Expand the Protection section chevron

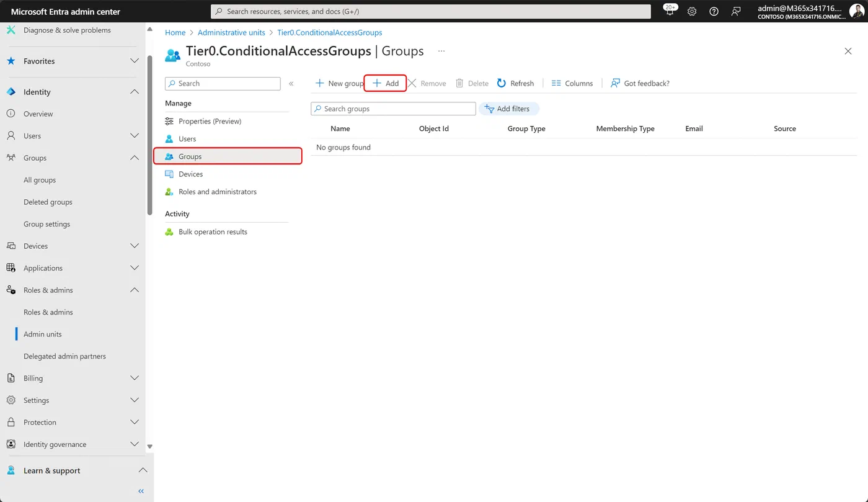tap(135, 422)
